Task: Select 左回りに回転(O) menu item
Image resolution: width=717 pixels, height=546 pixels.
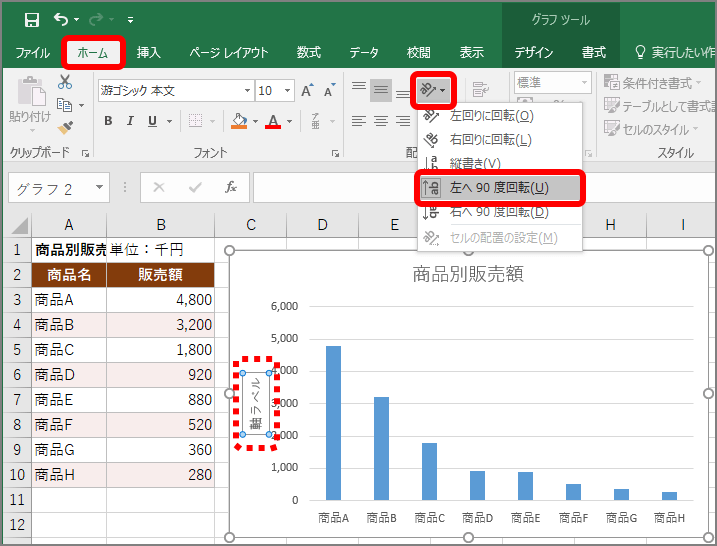Action: (500, 116)
